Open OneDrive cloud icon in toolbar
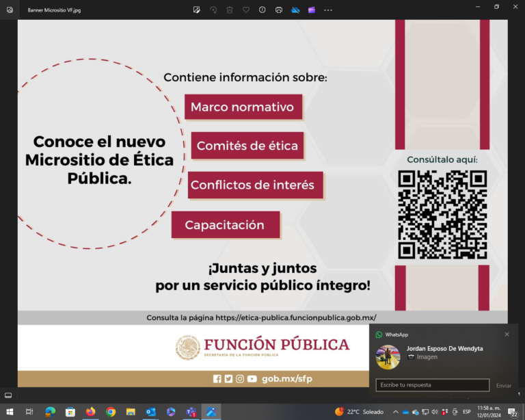This screenshot has width=525, height=420. (295, 10)
